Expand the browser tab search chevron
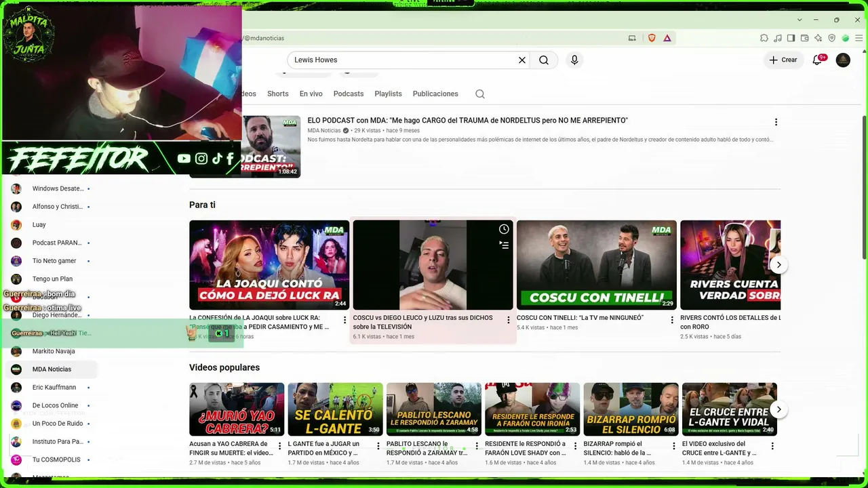This screenshot has height=488, width=868. click(x=800, y=20)
